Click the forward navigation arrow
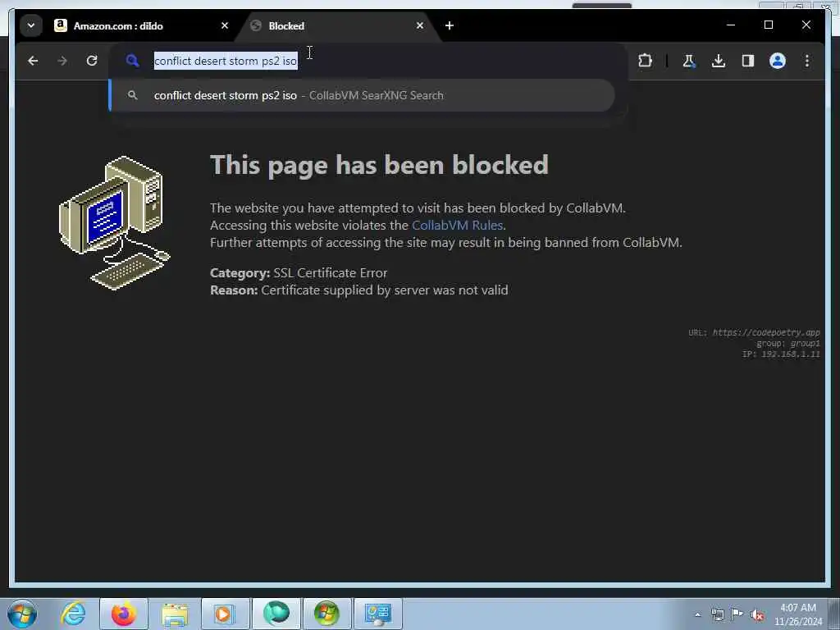This screenshot has height=630, width=840. point(62,61)
